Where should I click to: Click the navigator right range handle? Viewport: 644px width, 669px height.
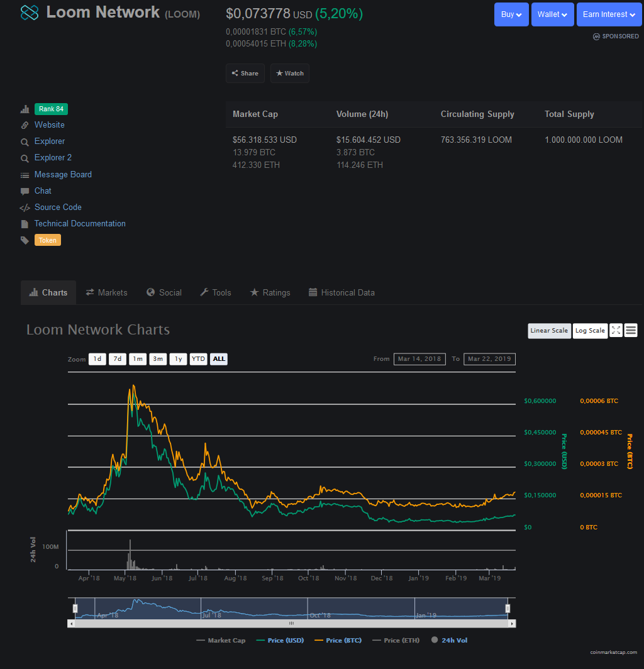coord(508,609)
